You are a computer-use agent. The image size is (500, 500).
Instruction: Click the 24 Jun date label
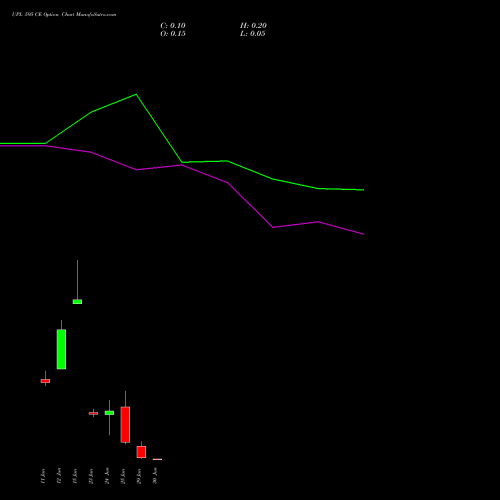107,476
